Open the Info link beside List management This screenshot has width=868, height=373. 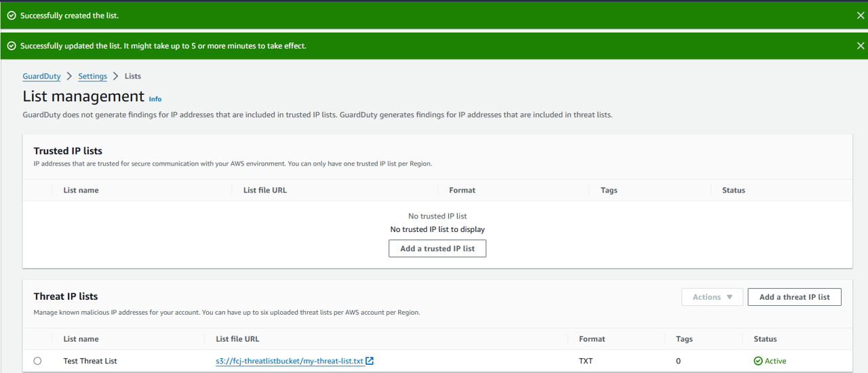(x=155, y=99)
